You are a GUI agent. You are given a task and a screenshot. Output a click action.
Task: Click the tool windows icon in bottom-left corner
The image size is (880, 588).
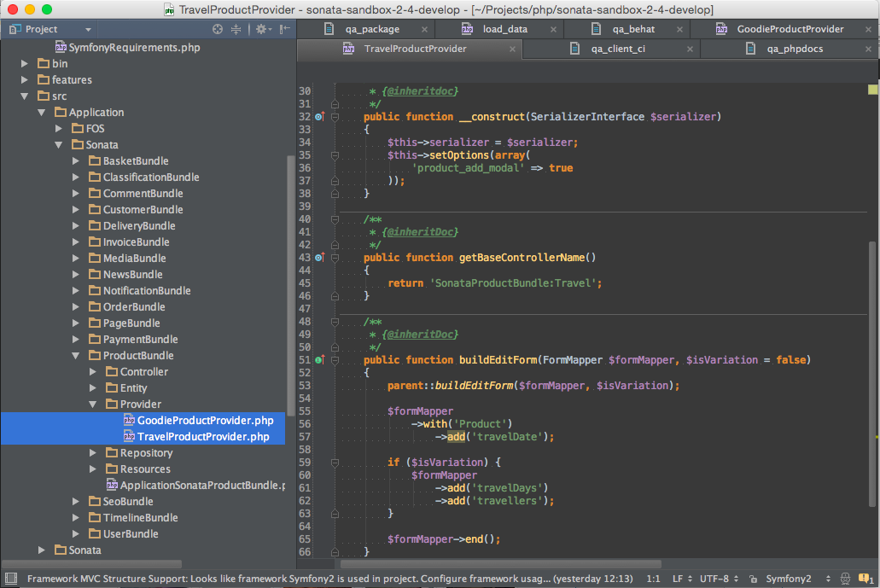pos(9,579)
